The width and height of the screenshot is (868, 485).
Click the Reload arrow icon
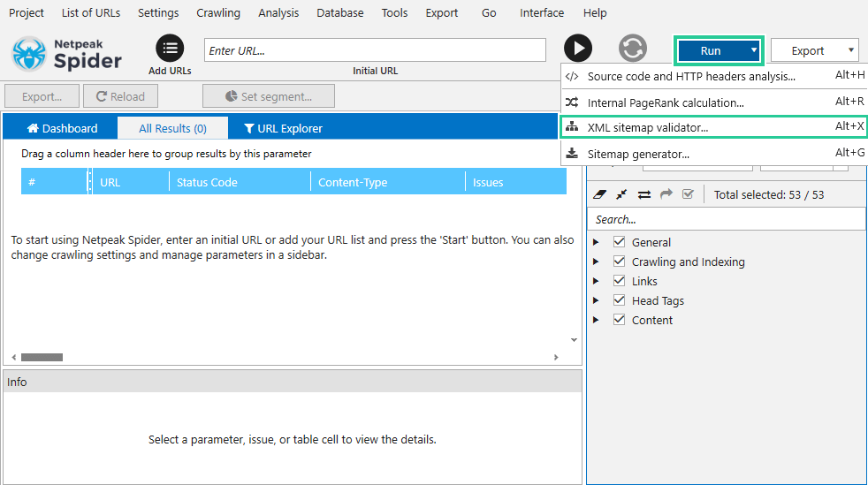(x=102, y=96)
